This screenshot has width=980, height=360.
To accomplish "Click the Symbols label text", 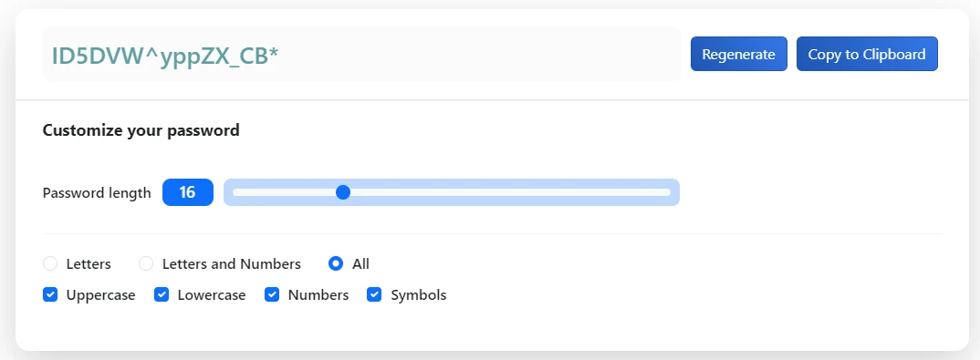I will coord(419,295).
